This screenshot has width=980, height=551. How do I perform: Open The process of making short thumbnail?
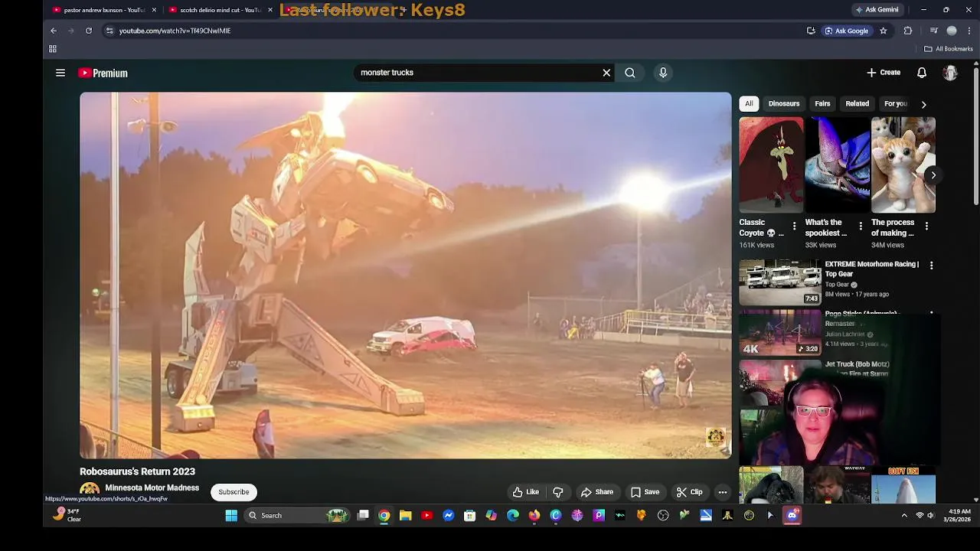pyautogui.click(x=903, y=165)
